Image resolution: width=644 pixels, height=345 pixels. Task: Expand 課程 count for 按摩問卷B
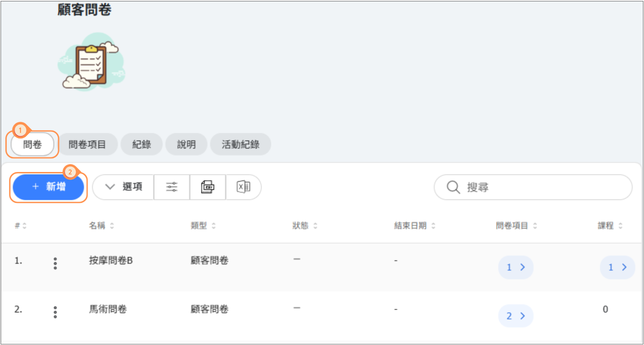coord(617,267)
